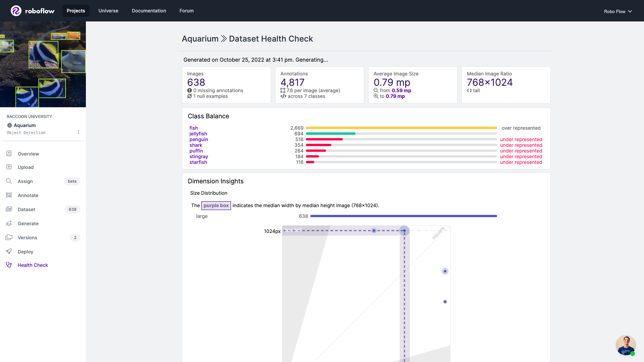Select the Assign magnifier icon
Image resolution: width=644 pixels, height=362 pixels.
(x=9, y=181)
